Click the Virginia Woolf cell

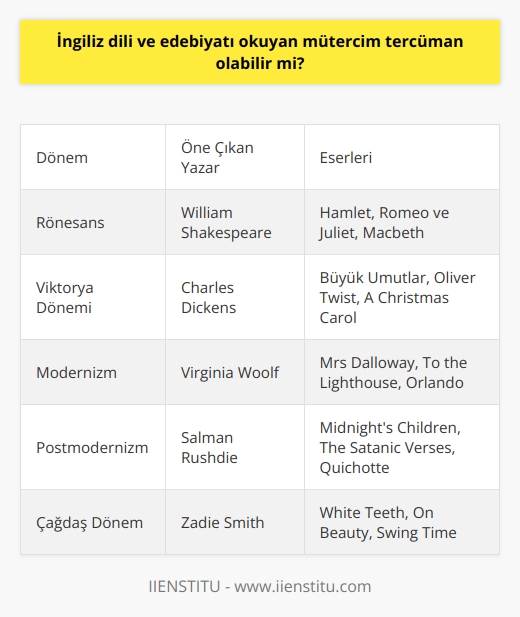pos(235,372)
